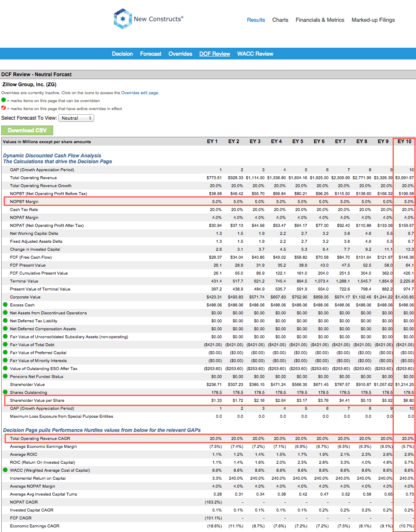The height and width of the screenshot is (532, 416).
Task: Click the Average ROIC row label
Action: 23,455
